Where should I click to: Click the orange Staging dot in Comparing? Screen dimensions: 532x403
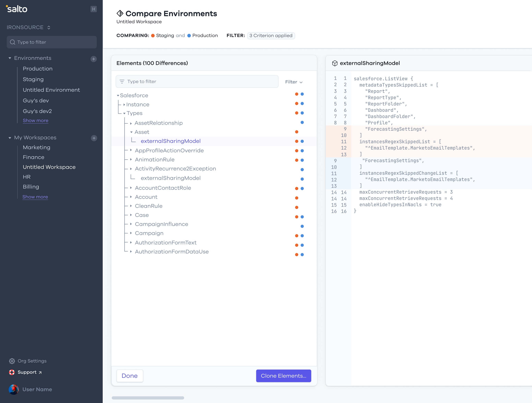153,36
